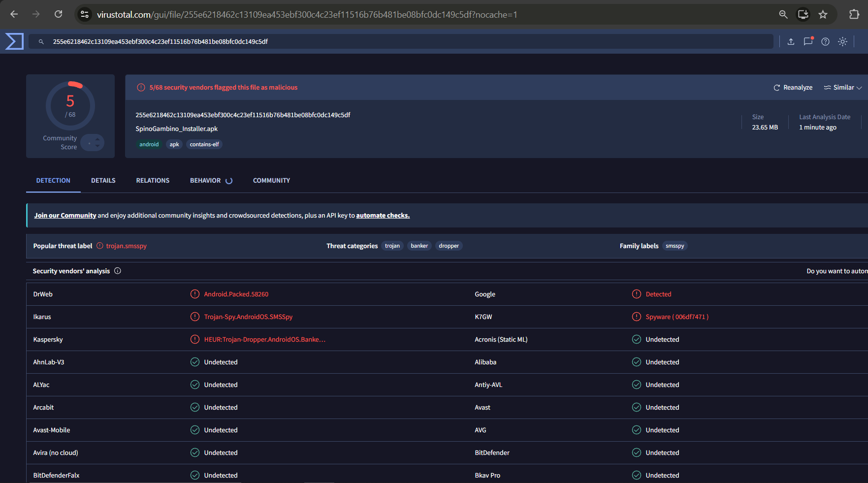The width and height of the screenshot is (868, 483).
Task: Click the checkmark icon on Avast row
Action: pos(637,407)
